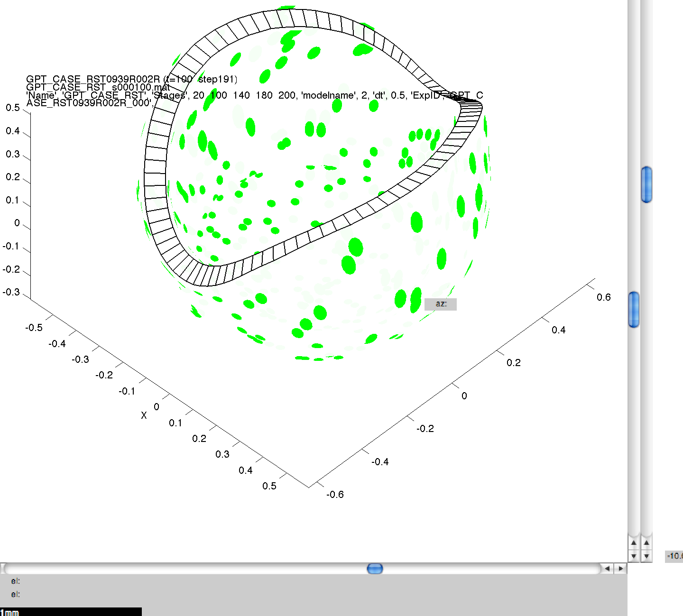The width and height of the screenshot is (683, 616).
Task: Click the right arrow of the horizontal slider
Action: (x=620, y=569)
